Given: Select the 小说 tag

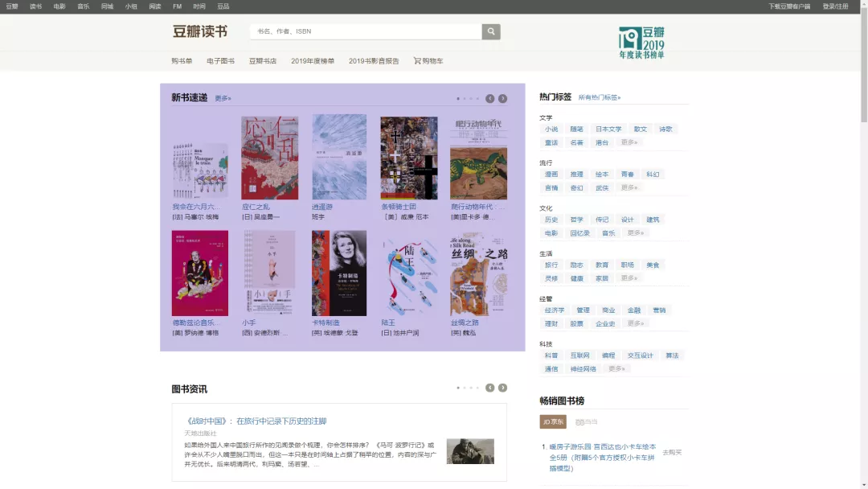Looking at the screenshot, I should point(551,129).
